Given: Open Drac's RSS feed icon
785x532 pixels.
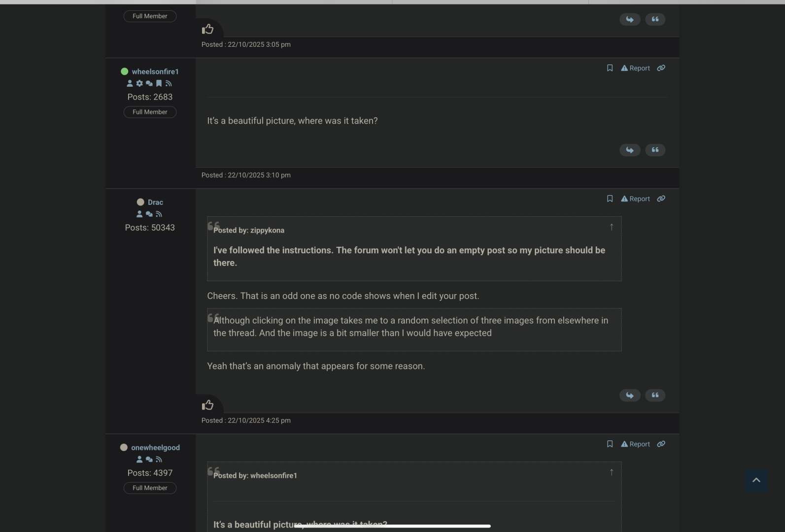Looking at the screenshot, I should [x=159, y=214].
